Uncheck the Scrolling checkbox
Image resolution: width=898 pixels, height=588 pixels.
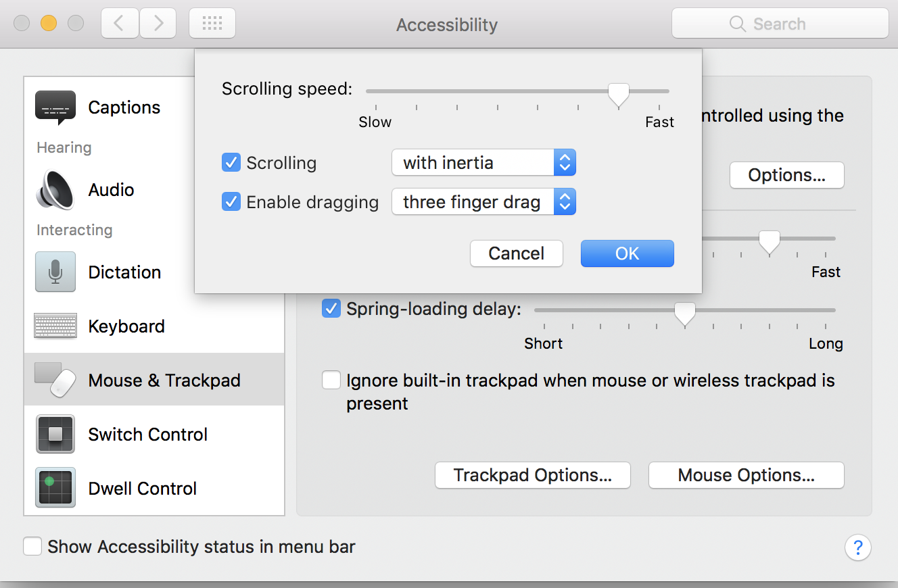coord(231,163)
